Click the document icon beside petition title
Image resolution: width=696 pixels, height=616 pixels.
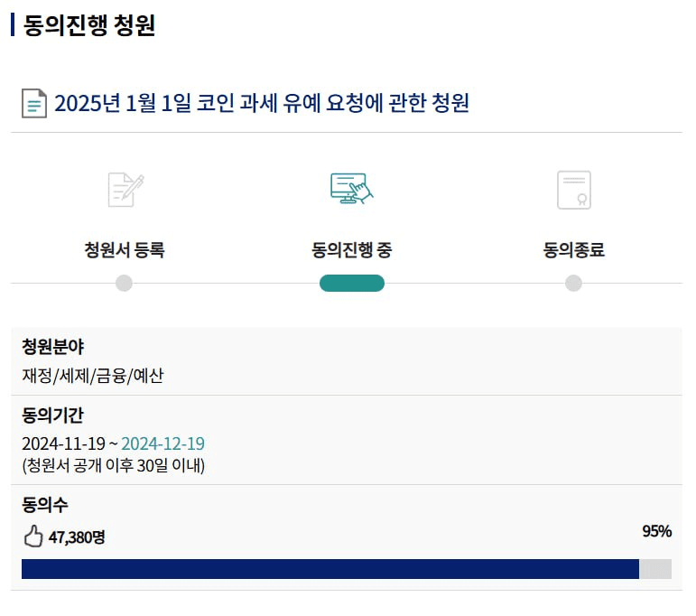click(x=34, y=104)
